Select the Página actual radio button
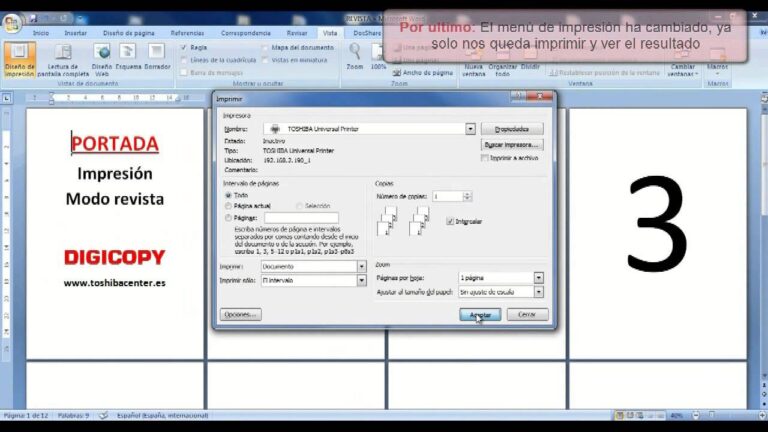 coord(228,206)
